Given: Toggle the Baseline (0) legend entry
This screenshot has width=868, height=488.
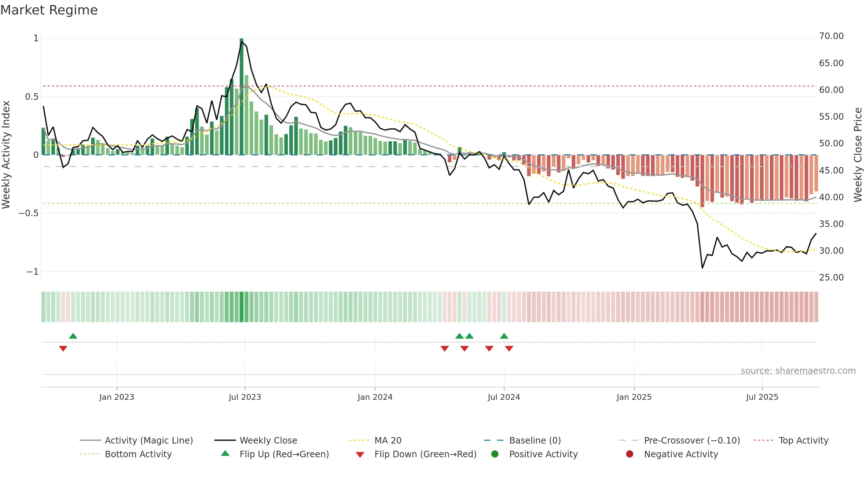Looking at the screenshot, I should [x=522, y=440].
